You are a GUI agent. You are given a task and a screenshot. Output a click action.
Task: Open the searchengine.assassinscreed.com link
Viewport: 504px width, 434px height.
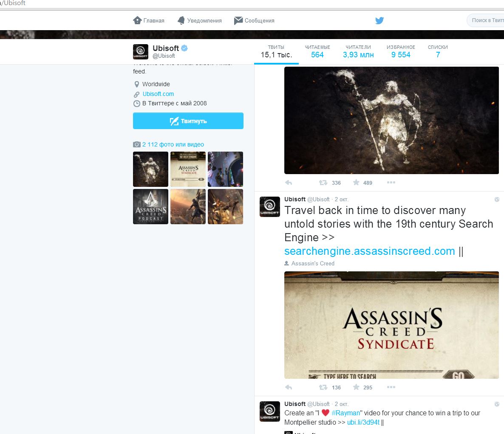pyautogui.click(x=370, y=251)
